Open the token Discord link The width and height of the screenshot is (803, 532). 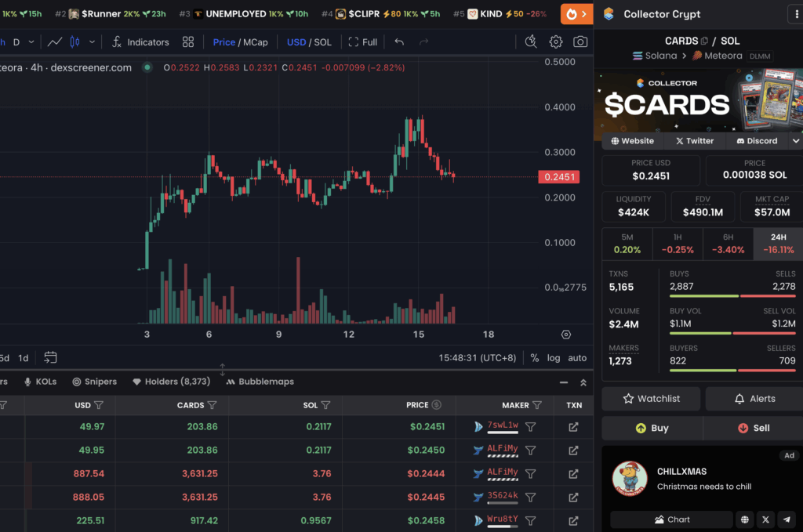tap(757, 141)
